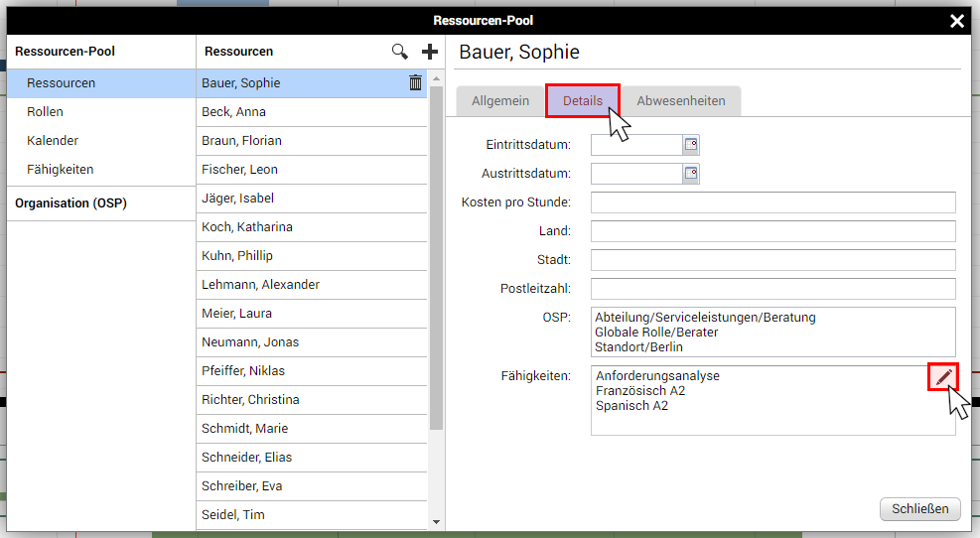Open calendar picker for Eintrittsdatum

(691, 145)
